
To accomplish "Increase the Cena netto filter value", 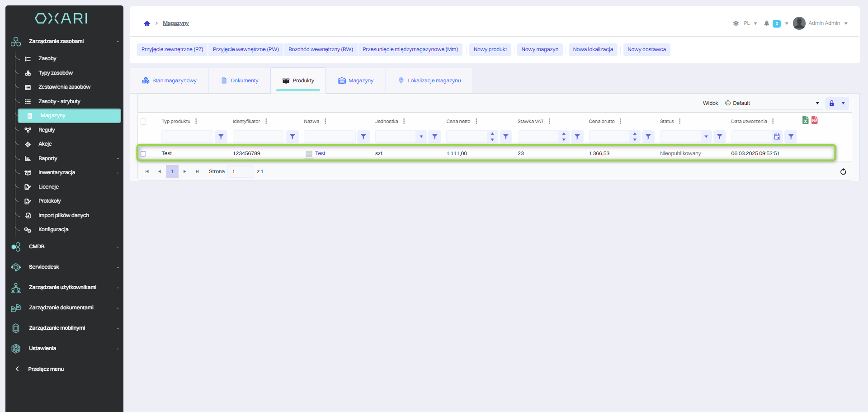I will click(492, 134).
